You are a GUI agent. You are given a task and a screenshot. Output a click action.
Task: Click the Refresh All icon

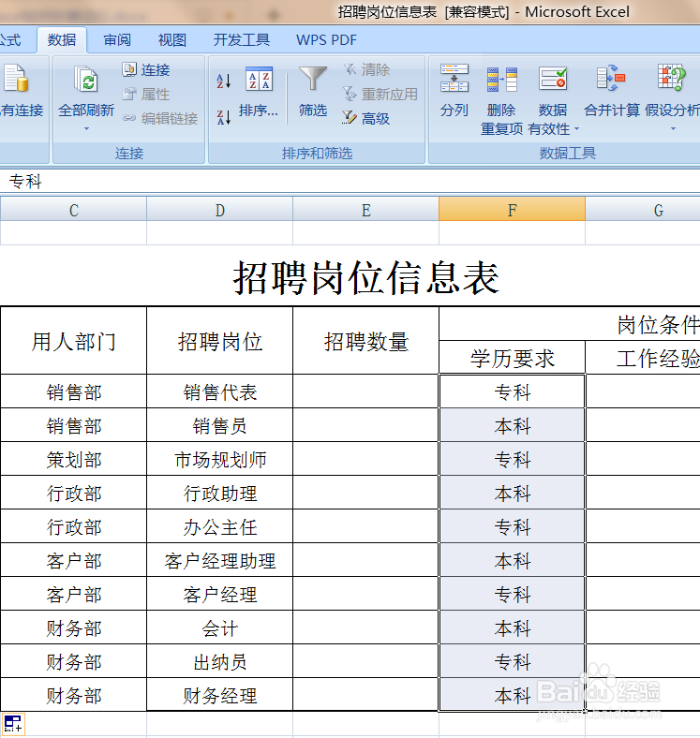[86, 79]
